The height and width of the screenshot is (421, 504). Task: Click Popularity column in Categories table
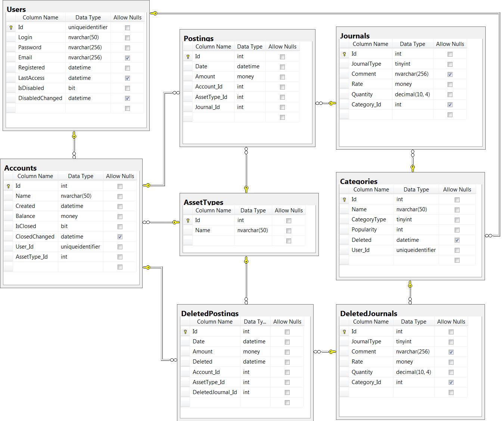[364, 230]
